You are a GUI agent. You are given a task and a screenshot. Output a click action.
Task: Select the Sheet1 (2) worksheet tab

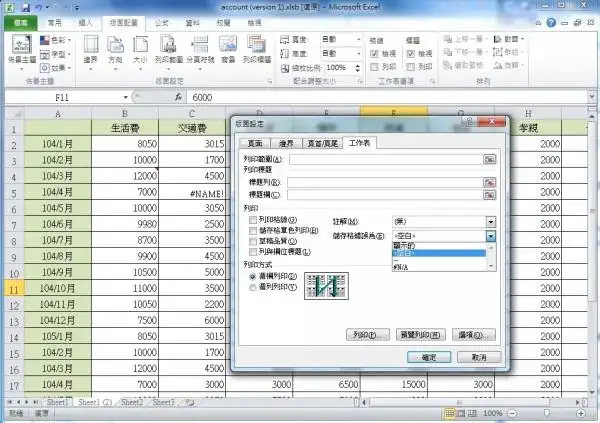point(96,402)
